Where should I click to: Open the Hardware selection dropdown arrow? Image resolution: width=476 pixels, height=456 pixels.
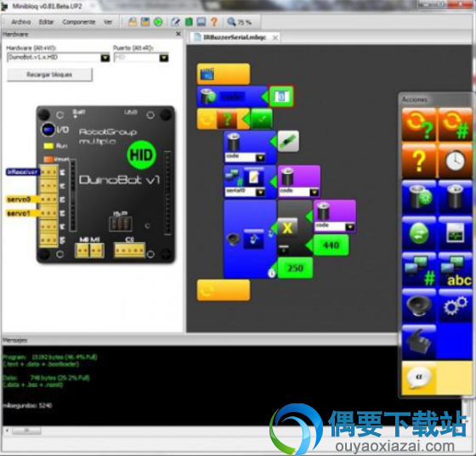click(x=105, y=57)
